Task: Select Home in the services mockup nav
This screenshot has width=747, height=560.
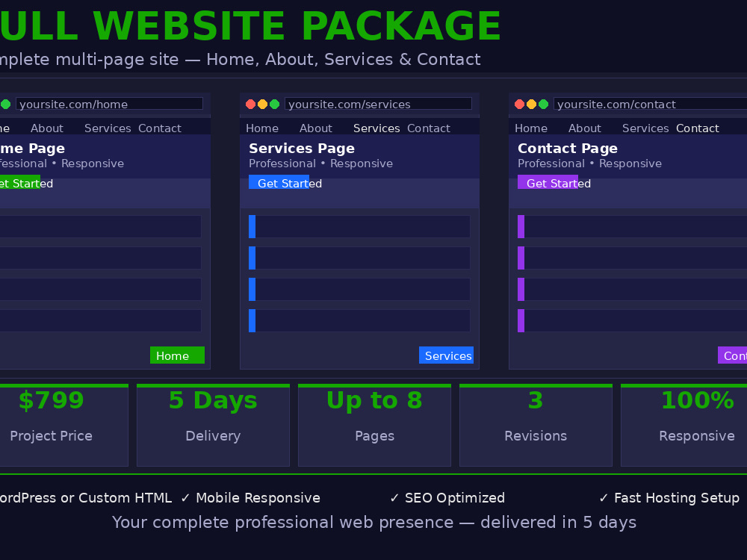Action: pyautogui.click(x=262, y=128)
